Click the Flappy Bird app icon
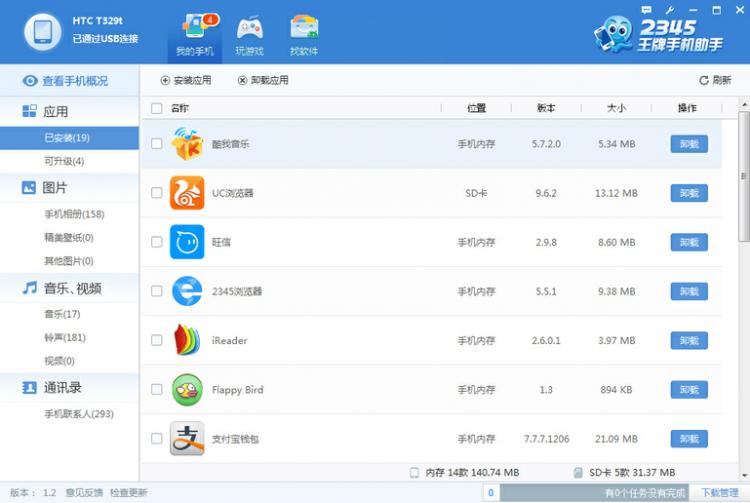Image resolution: width=750 pixels, height=503 pixels. [187, 389]
